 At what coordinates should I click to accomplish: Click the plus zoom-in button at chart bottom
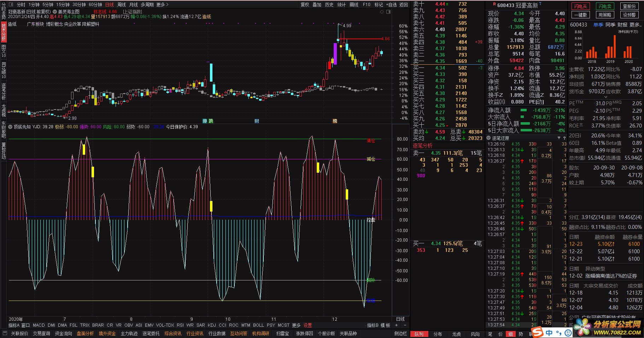396,325
